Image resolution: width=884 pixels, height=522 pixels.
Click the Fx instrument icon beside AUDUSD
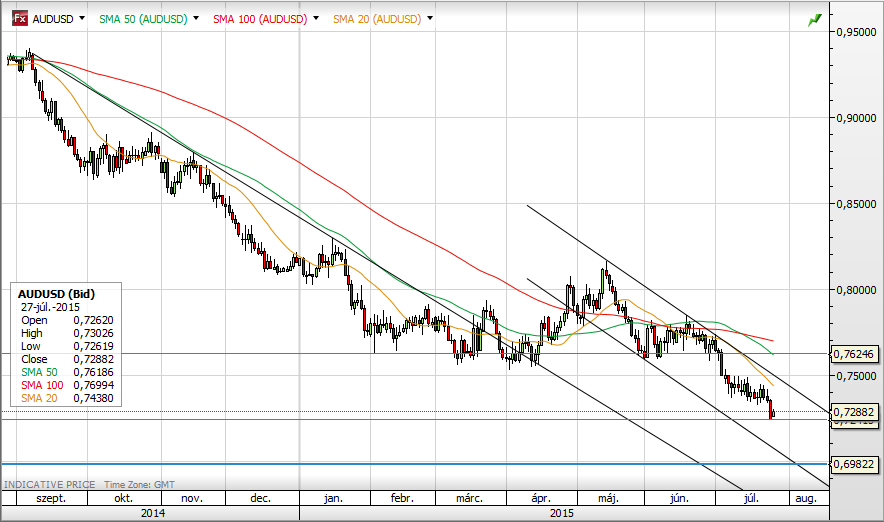pyautogui.click(x=19, y=18)
